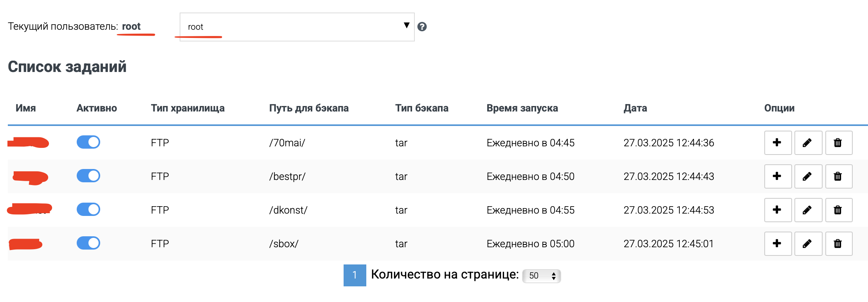Sort by Дата column header
Image resolution: width=868 pixels, height=302 pixels.
pyautogui.click(x=635, y=108)
